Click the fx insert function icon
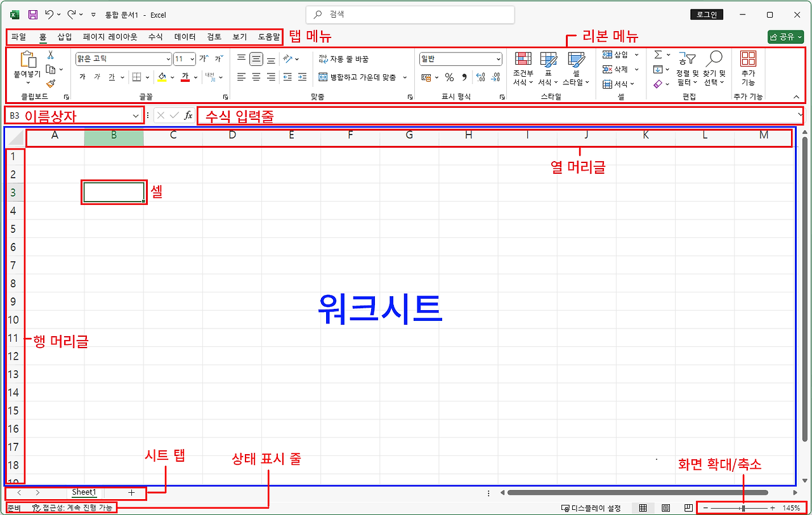This screenshot has height=515, width=812. pos(188,115)
